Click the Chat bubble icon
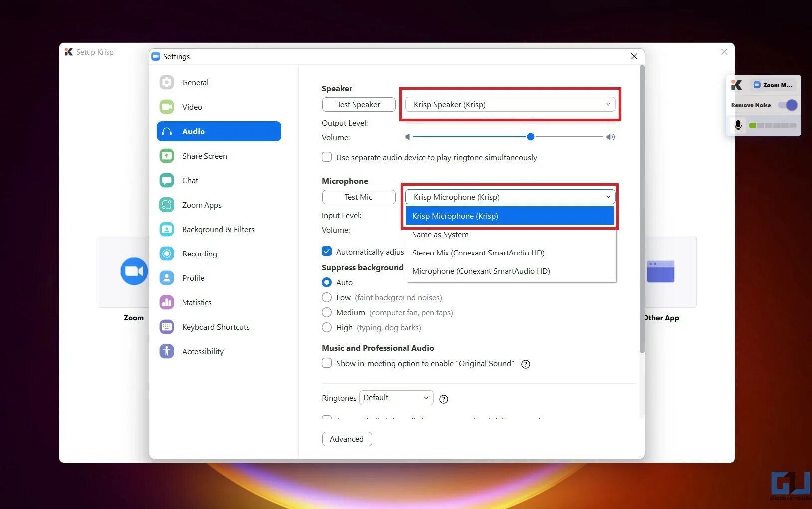This screenshot has width=812, height=509. pos(167,180)
